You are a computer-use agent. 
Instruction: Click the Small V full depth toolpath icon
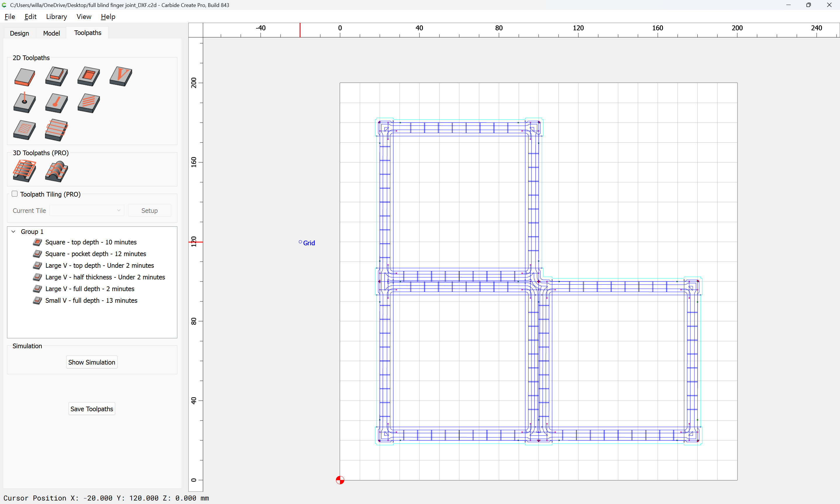[37, 301]
